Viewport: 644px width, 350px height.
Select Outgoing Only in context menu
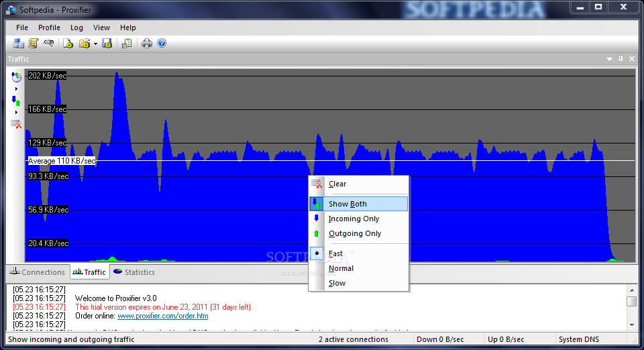pyautogui.click(x=358, y=233)
